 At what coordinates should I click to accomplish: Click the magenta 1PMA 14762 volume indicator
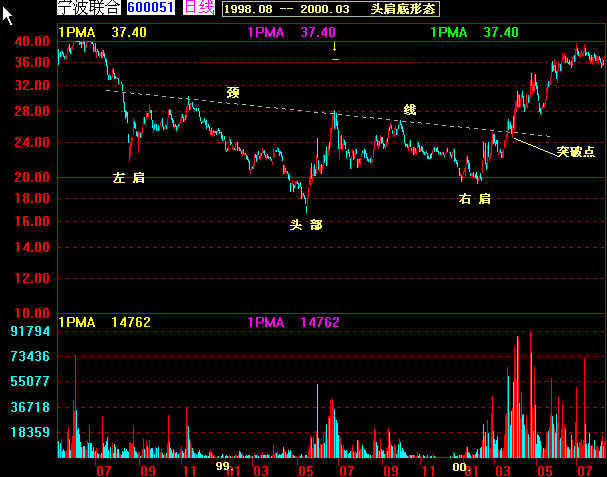pos(293,322)
